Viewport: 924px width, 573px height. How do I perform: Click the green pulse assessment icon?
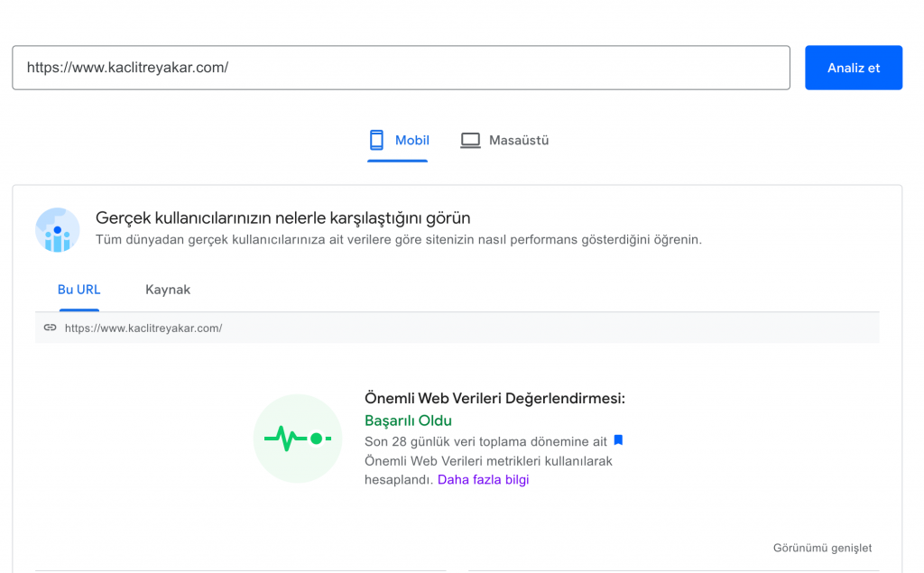[298, 439]
